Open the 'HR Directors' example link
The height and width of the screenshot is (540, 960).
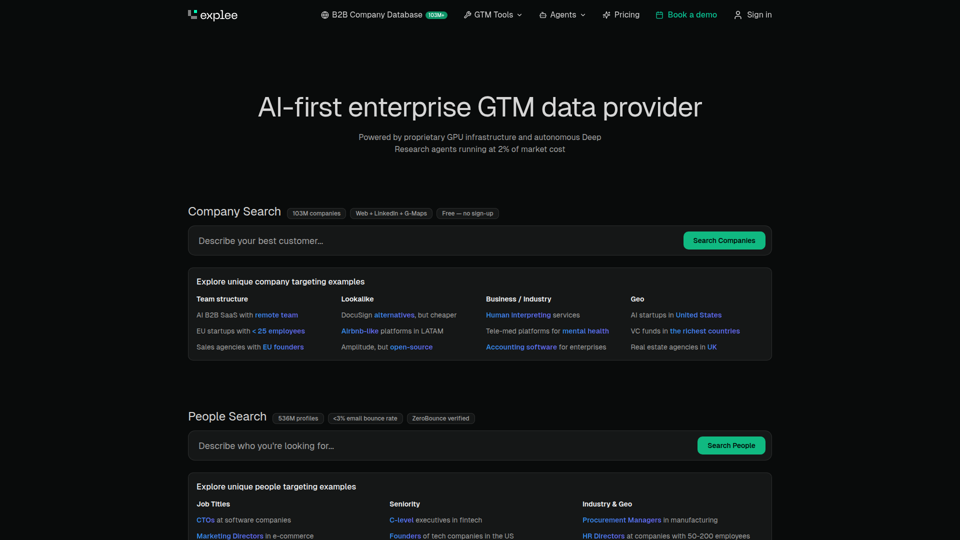click(x=603, y=536)
